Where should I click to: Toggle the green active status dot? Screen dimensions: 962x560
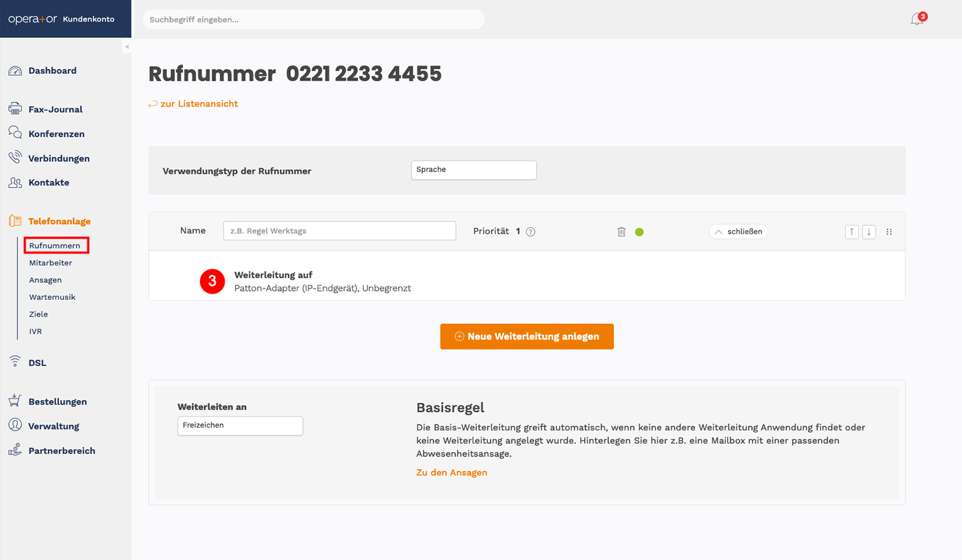[639, 232]
